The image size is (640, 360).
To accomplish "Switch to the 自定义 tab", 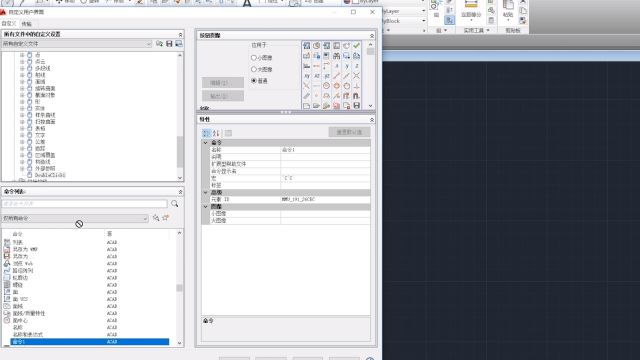I will [9, 24].
